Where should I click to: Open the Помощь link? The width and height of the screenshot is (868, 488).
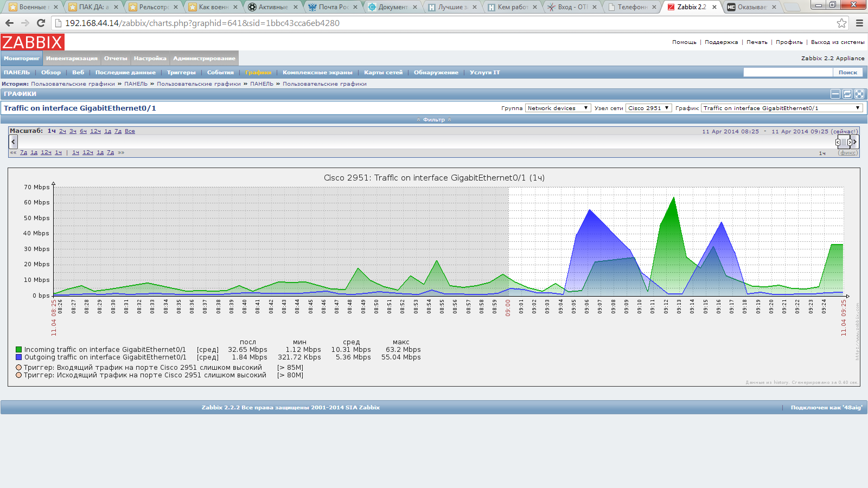(x=684, y=42)
